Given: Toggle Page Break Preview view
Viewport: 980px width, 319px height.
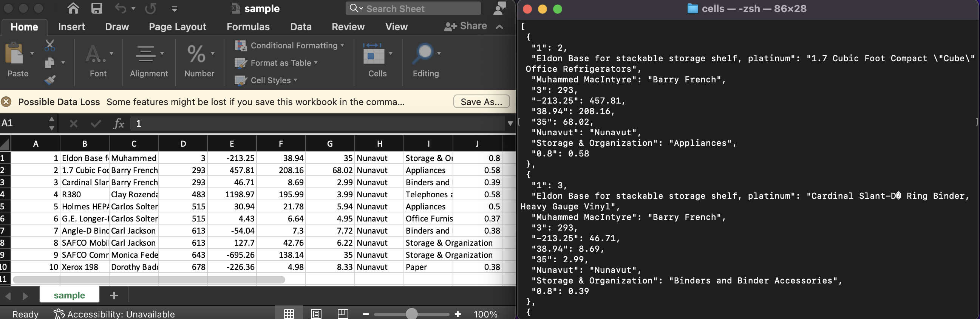Looking at the screenshot, I should (x=342, y=314).
